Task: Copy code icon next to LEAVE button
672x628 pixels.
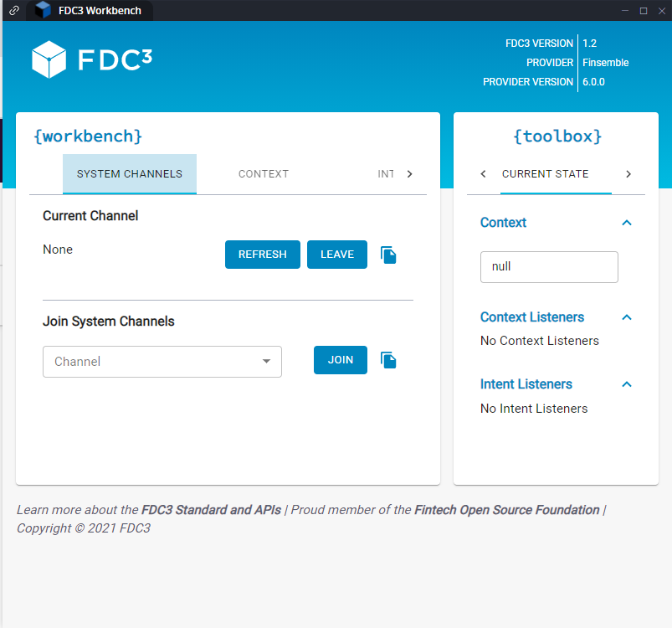Action: [x=388, y=255]
